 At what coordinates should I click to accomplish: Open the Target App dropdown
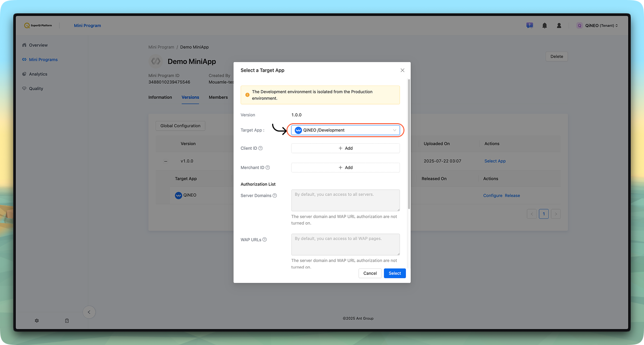pyautogui.click(x=345, y=130)
